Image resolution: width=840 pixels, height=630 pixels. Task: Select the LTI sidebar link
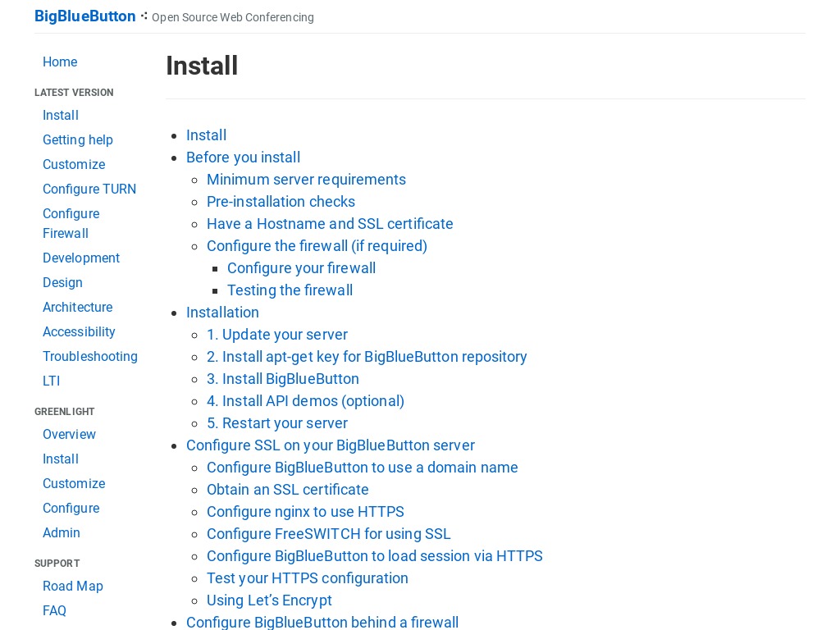(x=52, y=381)
